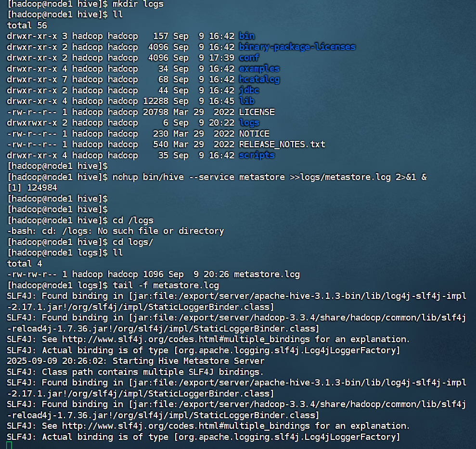Click the 'total 4' line

pyautogui.click(x=25, y=264)
